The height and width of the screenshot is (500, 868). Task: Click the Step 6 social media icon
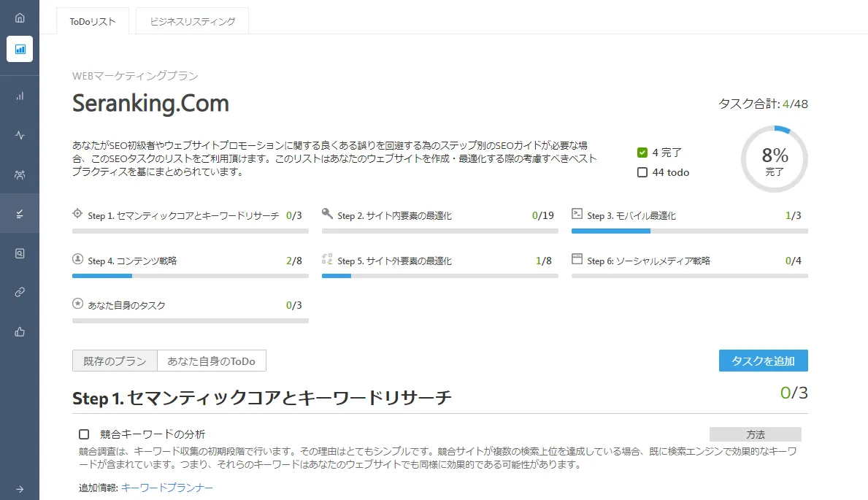point(577,259)
